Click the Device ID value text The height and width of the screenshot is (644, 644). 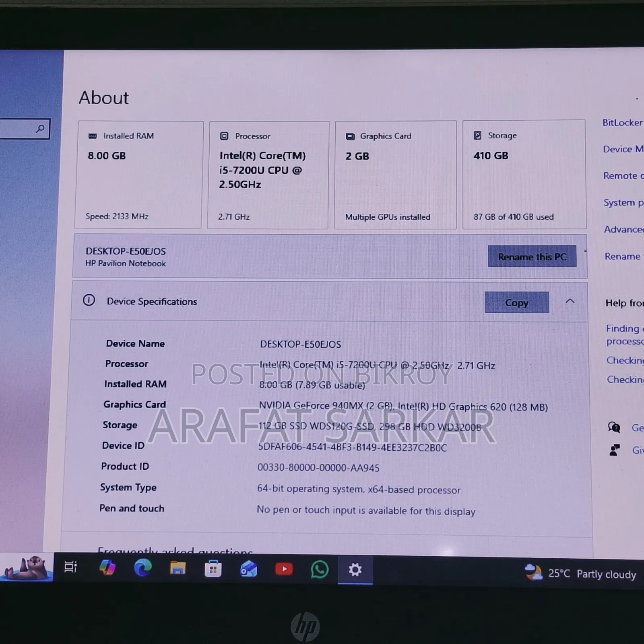352,447
